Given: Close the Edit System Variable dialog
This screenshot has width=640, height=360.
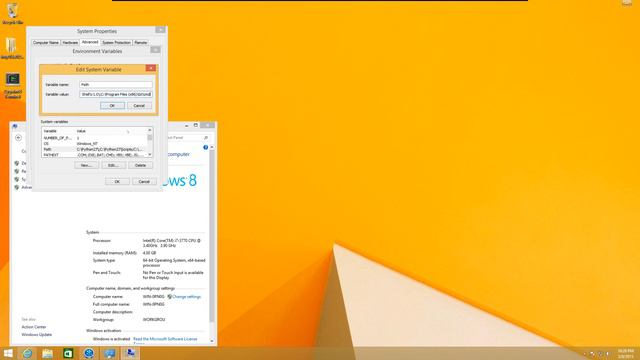Looking at the screenshot, I should coord(151,68).
